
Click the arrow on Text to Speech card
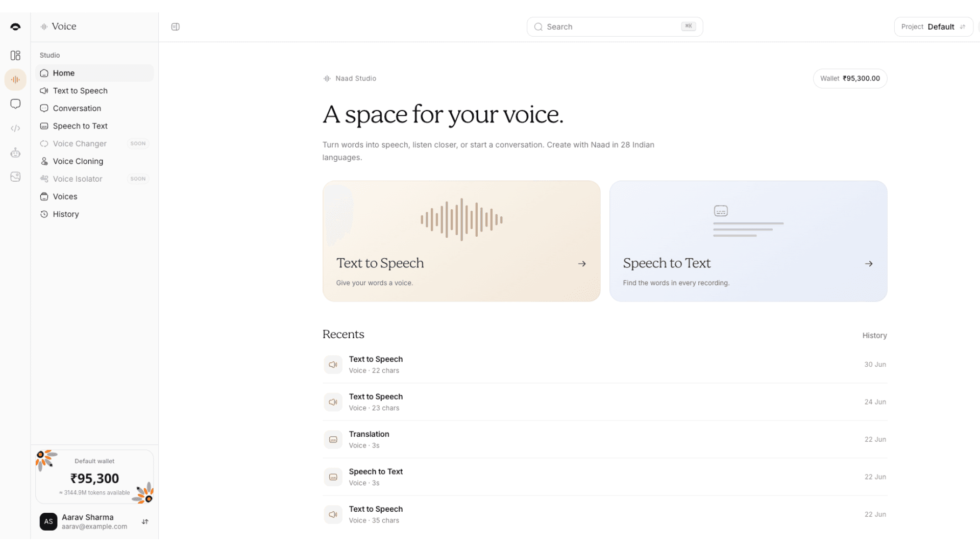pyautogui.click(x=582, y=264)
